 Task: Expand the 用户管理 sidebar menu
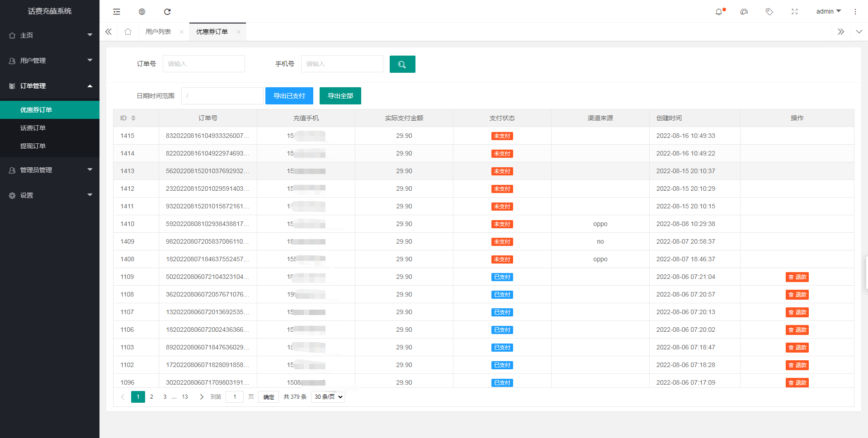pyautogui.click(x=50, y=61)
